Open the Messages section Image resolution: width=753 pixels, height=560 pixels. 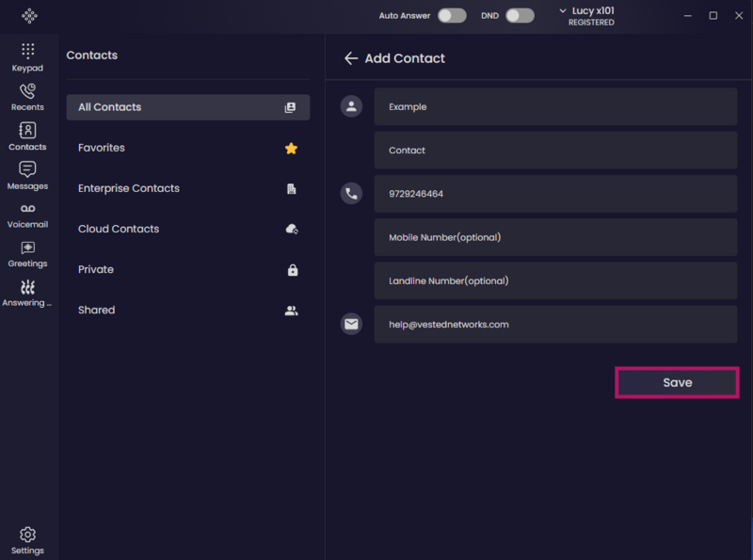[x=28, y=176]
